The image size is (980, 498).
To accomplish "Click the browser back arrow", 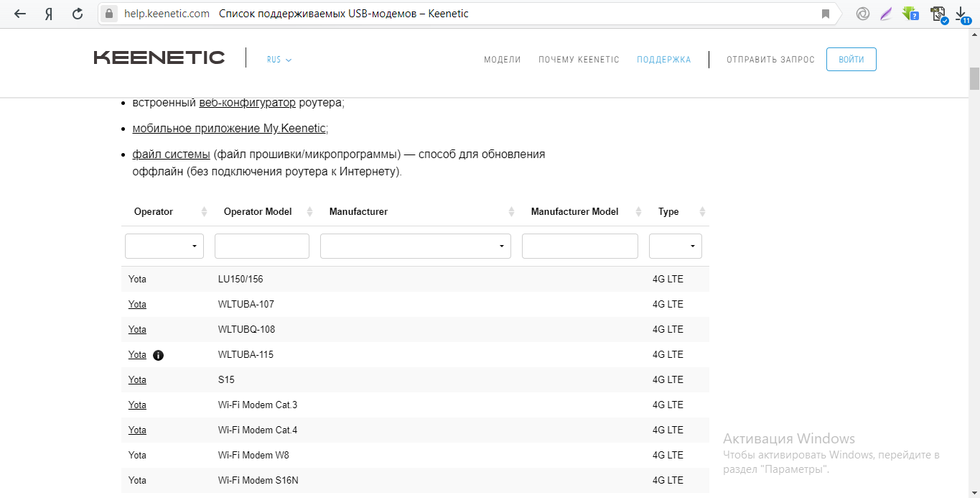I will pos(19,14).
